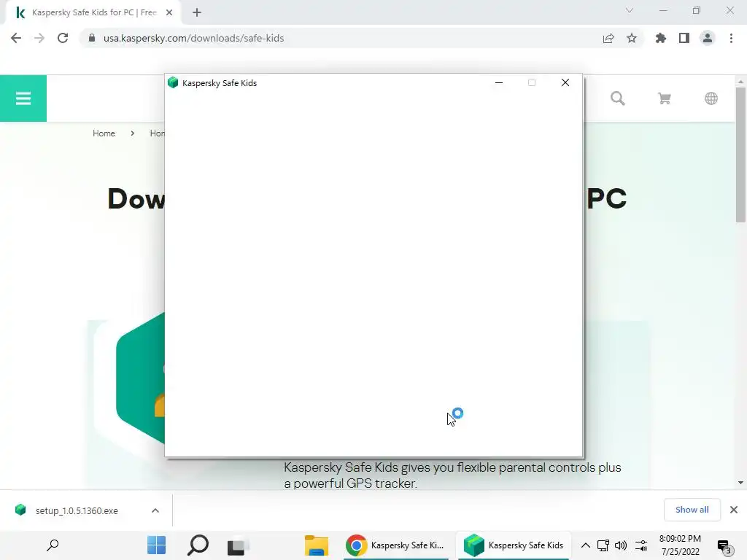
Task: Click the website search magnifier icon
Action: click(618, 98)
